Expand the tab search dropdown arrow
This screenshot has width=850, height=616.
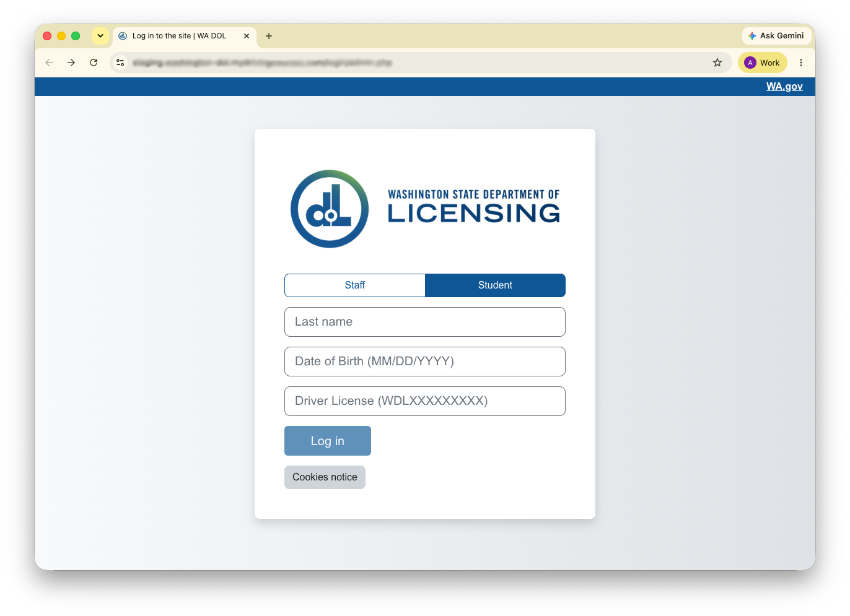pyautogui.click(x=100, y=36)
